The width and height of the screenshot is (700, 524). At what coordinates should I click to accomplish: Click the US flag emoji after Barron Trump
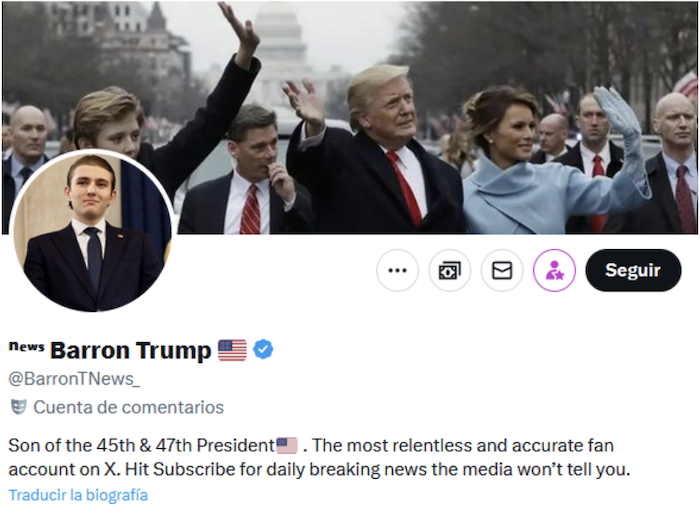tap(232, 350)
